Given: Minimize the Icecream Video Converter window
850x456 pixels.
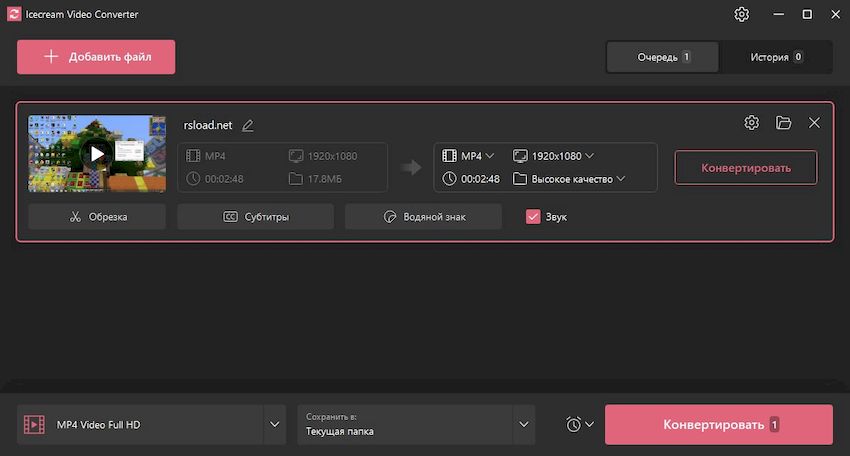Looking at the screenshot, I should (x=779, y=14).
